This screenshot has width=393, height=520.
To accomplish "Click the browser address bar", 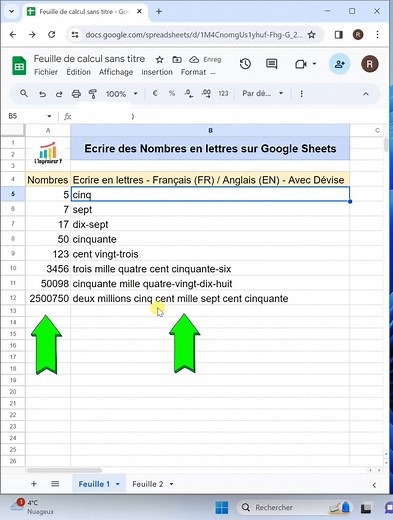I will 194,35.
